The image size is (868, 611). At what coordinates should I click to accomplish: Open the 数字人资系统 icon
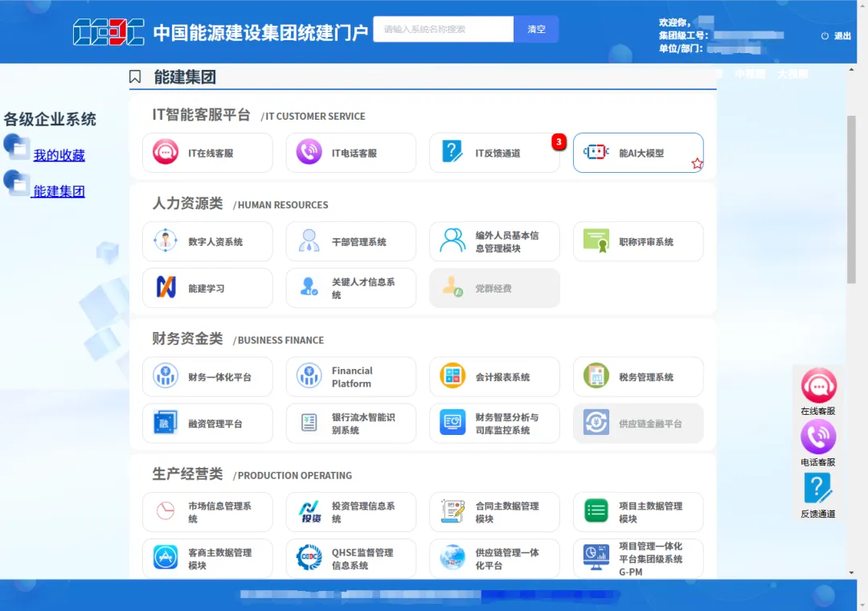tap(207, 241)
